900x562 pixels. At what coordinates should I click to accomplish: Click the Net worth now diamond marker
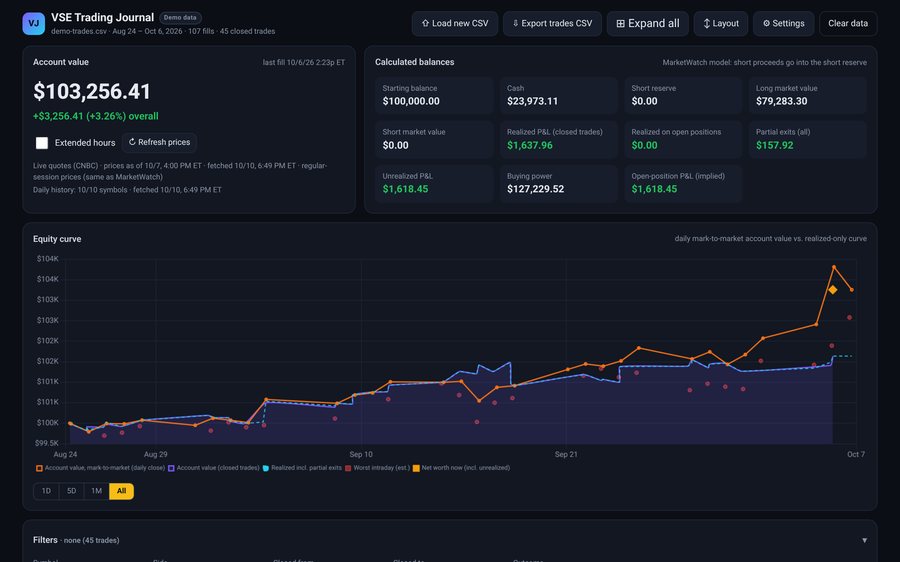833,290
